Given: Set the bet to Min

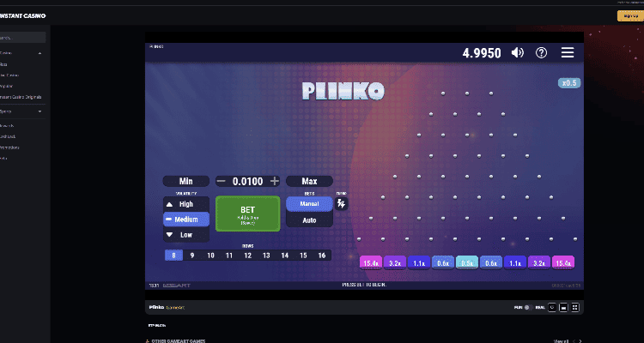Looking at the screenshot, I should click(x=186, y=181).
